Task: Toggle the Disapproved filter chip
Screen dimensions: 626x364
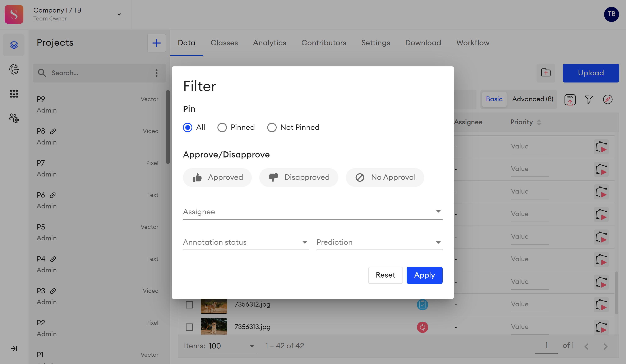Action: pyautogui.click(x=299, y=178)
